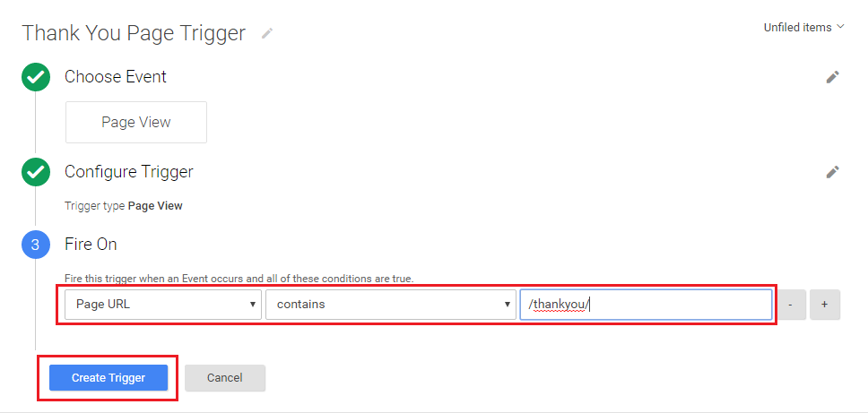Screen dimensions: 868x413
Task: Open the Page URL variable dropdown
Action: 163,305
